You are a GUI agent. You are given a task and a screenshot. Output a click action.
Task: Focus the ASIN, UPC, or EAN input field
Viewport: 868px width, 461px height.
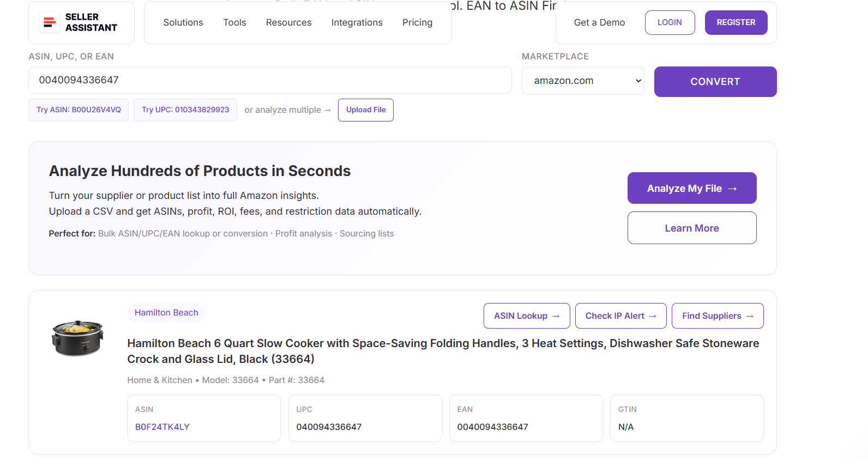coord(270,80)
